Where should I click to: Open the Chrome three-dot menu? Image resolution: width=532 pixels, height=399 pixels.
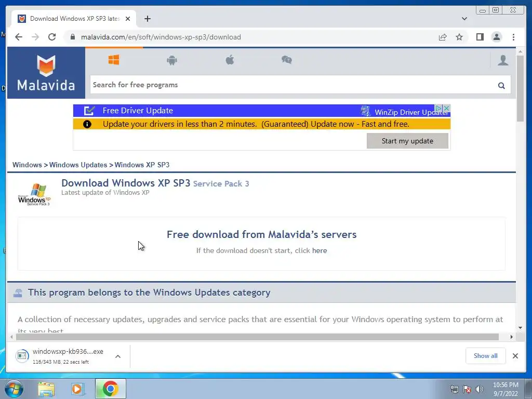coord(513,37)
